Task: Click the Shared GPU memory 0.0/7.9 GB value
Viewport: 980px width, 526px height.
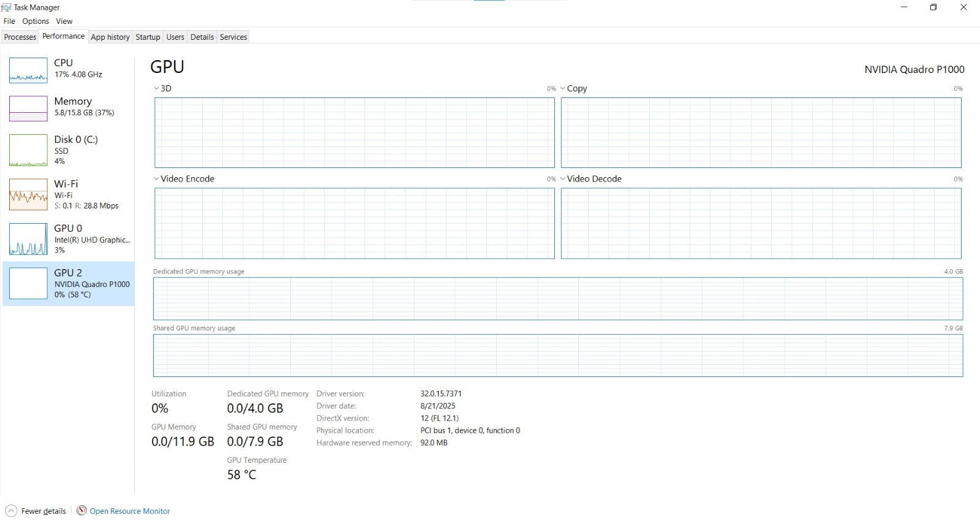Action: click(255, 441)
